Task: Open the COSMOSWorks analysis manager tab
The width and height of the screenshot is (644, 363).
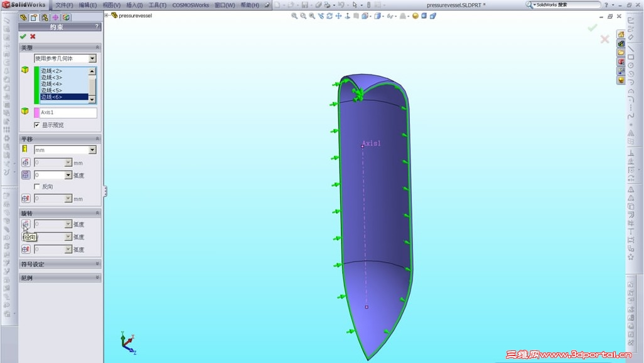Action: pos(66,18)
